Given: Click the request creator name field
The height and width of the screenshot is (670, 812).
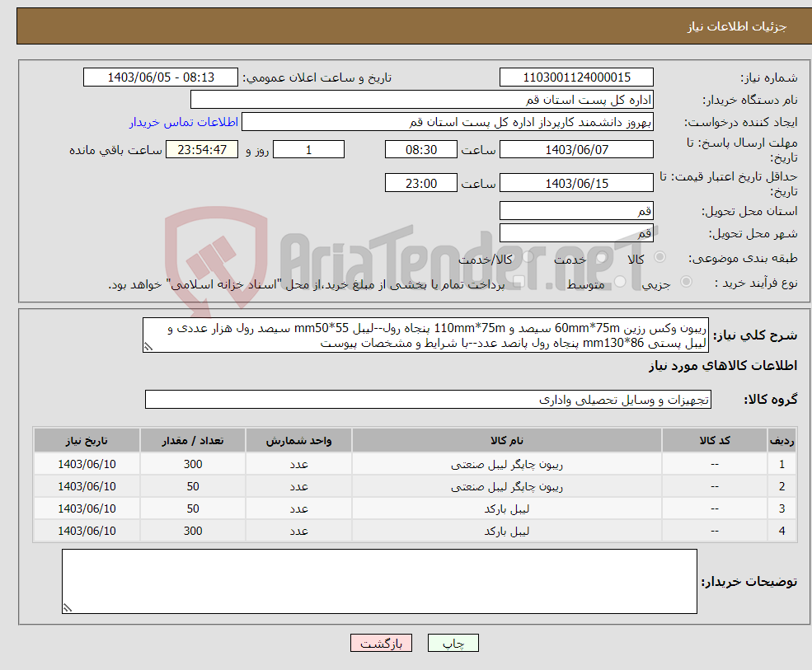Looking at the screenshot, I should [448, 122].
